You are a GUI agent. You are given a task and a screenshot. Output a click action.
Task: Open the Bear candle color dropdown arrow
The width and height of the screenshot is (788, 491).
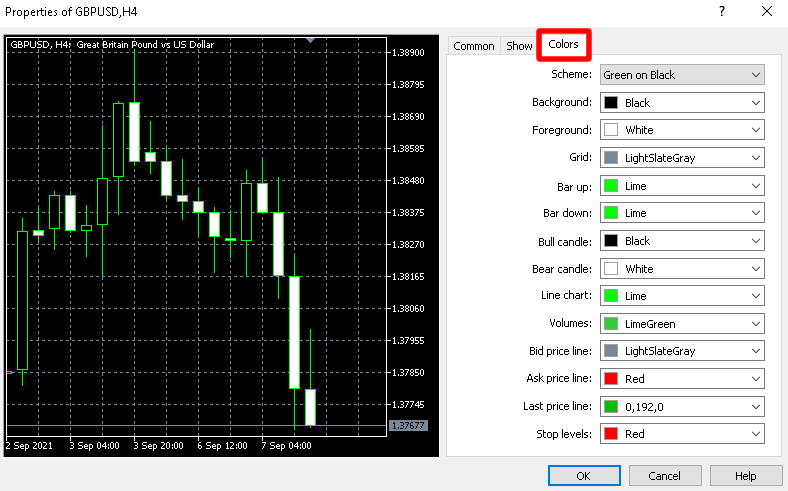tap(755, 269)
